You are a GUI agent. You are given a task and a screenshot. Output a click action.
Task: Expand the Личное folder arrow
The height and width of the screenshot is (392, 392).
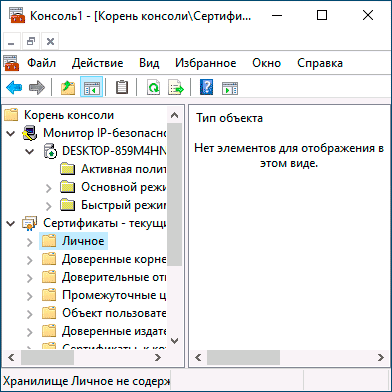(30, 242)
